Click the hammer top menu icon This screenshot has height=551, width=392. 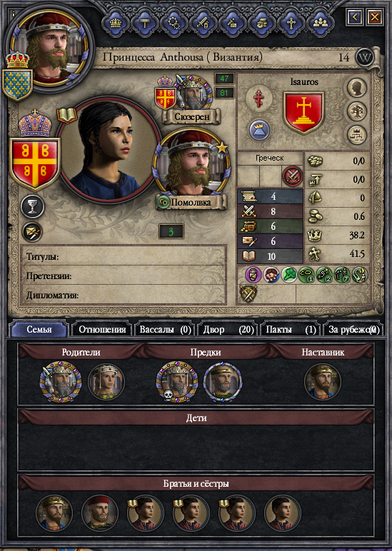coord(144,23)
